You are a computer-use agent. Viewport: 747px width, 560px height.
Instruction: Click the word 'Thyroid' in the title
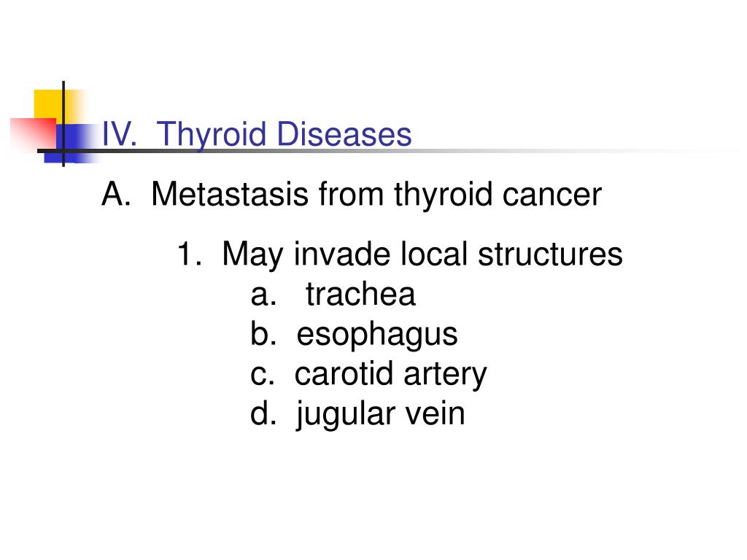pos(212,135)
